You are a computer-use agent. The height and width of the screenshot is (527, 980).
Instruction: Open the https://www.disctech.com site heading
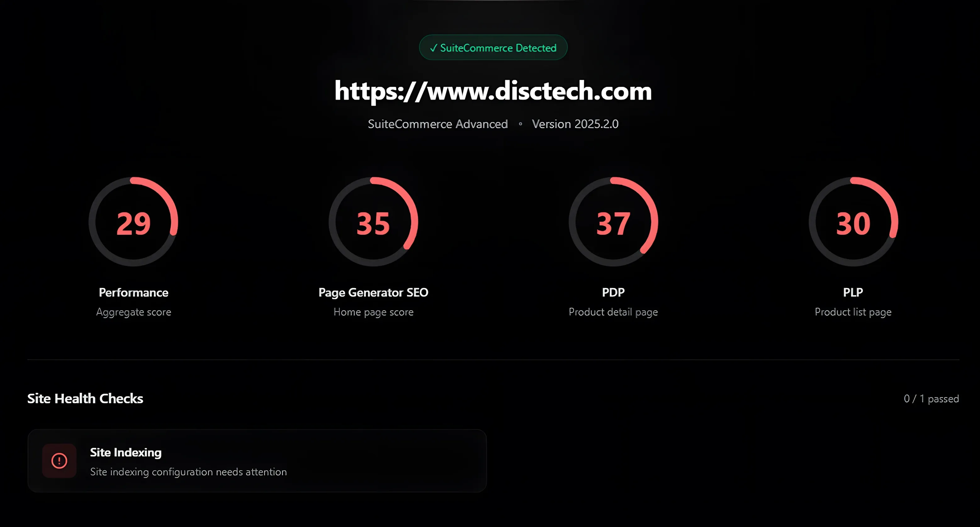point(493,91)
